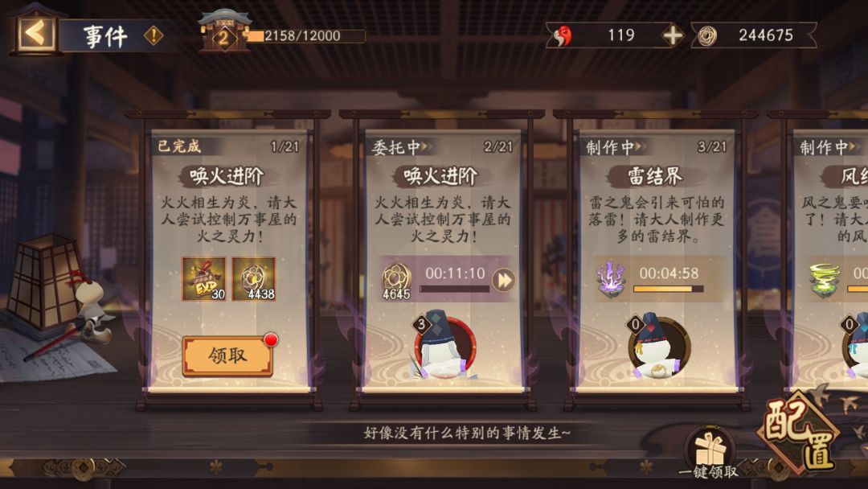
Task: Tap the purple lightning barrier icon
Action: 611,280
